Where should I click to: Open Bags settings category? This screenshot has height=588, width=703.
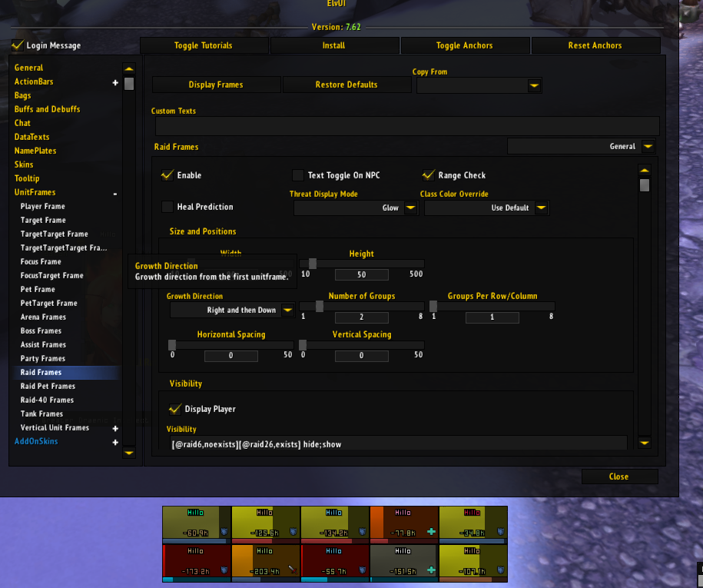(22, 95)
